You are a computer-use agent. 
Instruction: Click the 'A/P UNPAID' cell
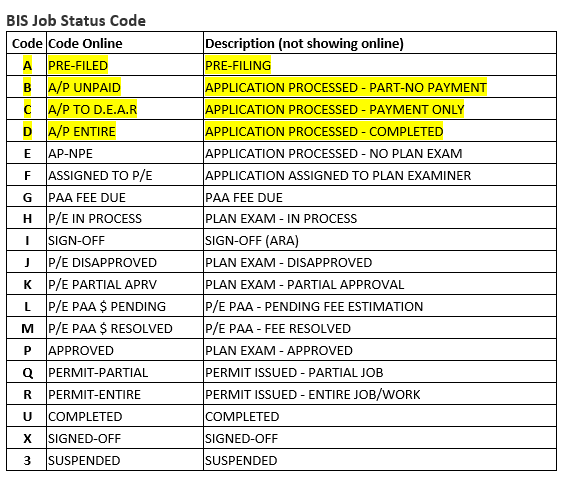(x=125, y=87)
